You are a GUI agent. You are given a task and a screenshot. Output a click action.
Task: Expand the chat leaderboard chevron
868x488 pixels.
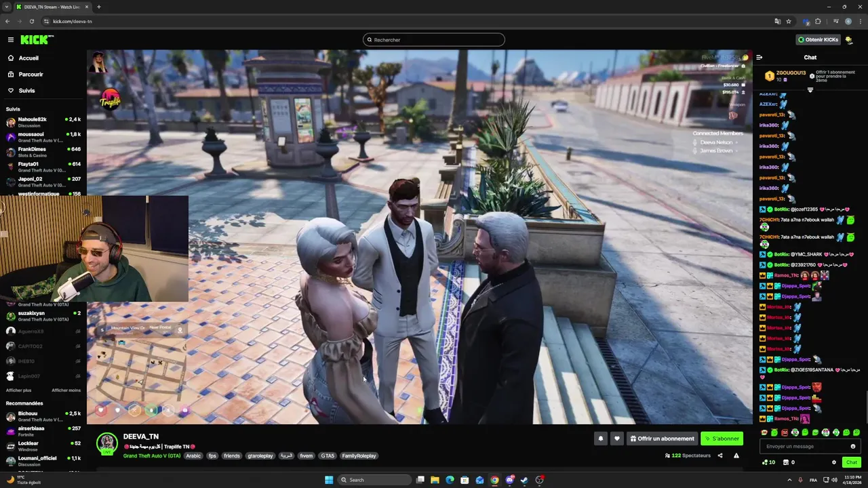[x=810, y=90]
